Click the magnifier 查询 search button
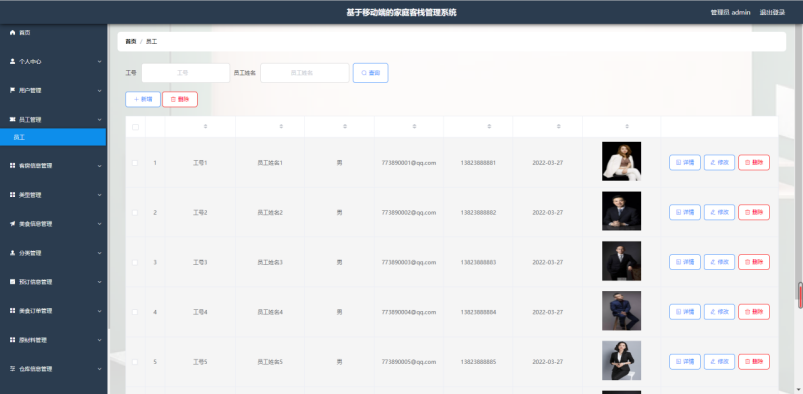 [x=370, y=73]
